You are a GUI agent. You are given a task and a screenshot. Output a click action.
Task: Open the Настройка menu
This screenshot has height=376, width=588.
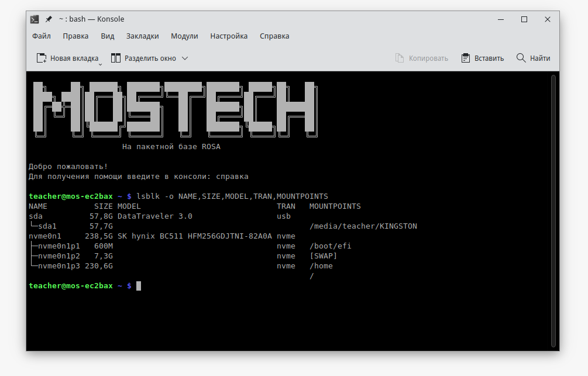coord(229,36)
